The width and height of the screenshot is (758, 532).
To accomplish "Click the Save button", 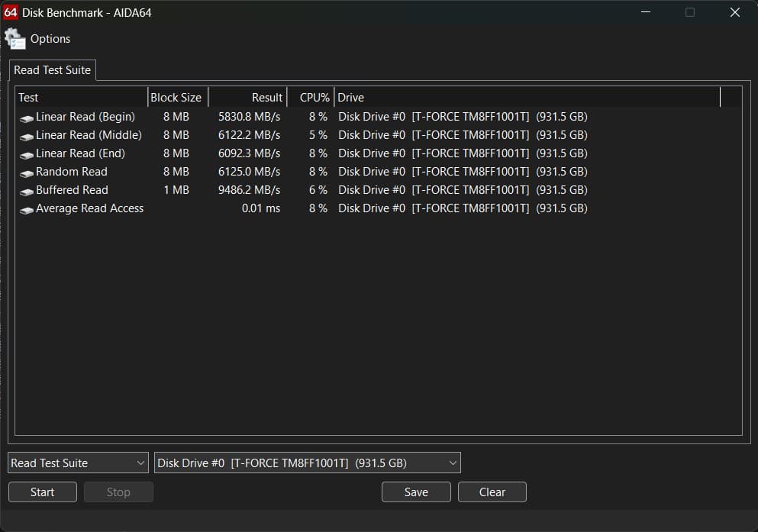I will click(x=416, y=492).
